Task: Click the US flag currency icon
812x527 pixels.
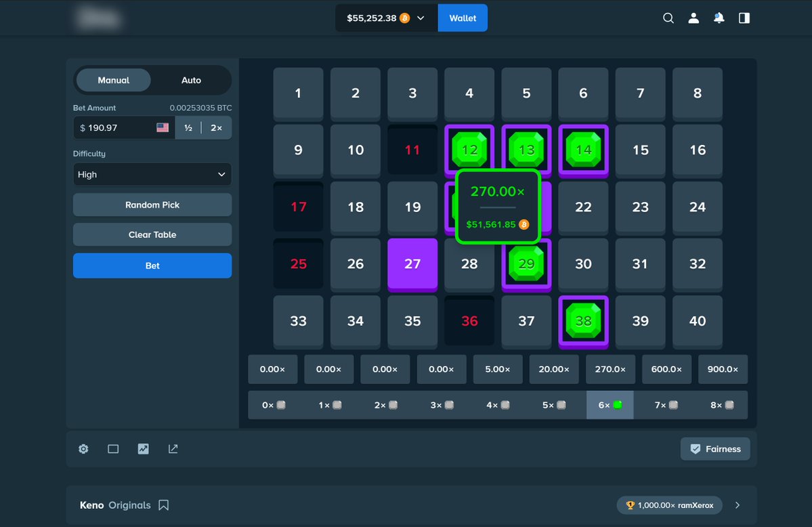Action: (x=163, y=127)
